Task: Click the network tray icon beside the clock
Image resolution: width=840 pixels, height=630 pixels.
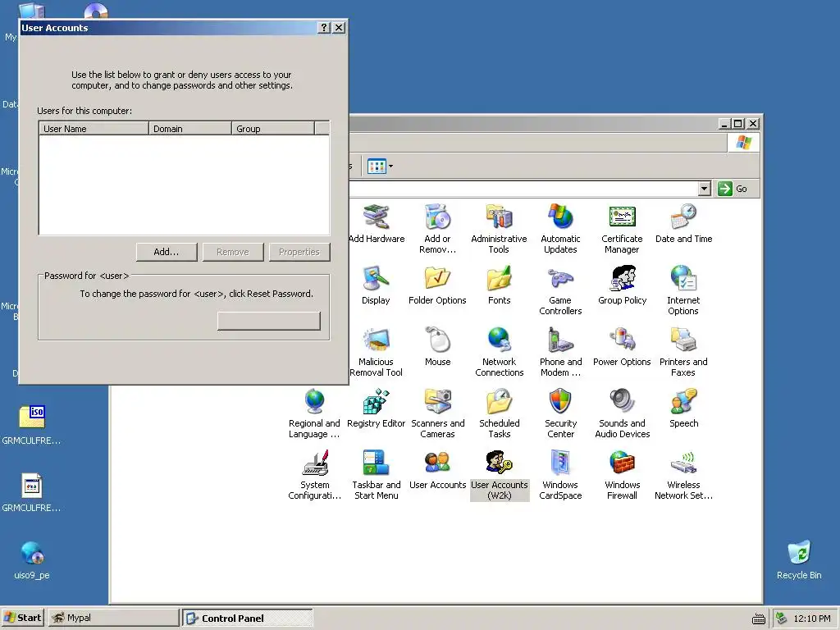Action: point(782,619)
